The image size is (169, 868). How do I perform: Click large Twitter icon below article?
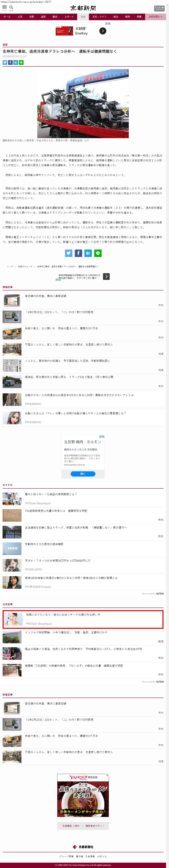[69, 253]
